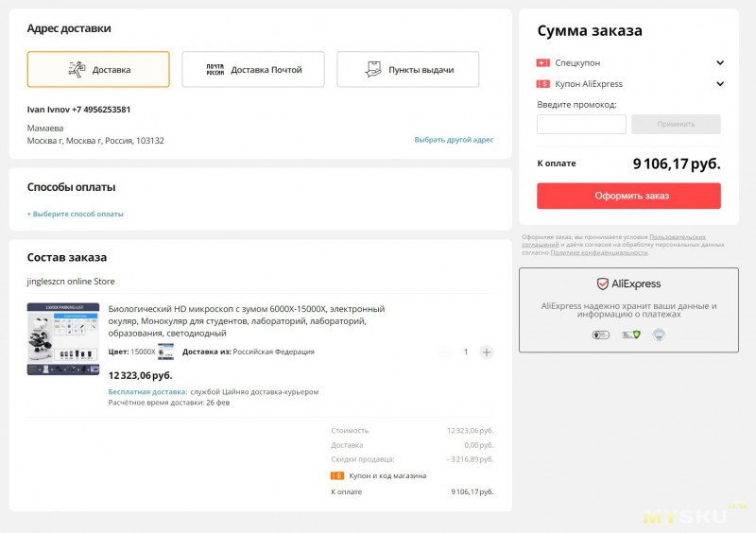Image resolution: width=756 pixels, height=533 pixels.
Task: Open Выбрать другой адрес link
Action: [454, 140]
